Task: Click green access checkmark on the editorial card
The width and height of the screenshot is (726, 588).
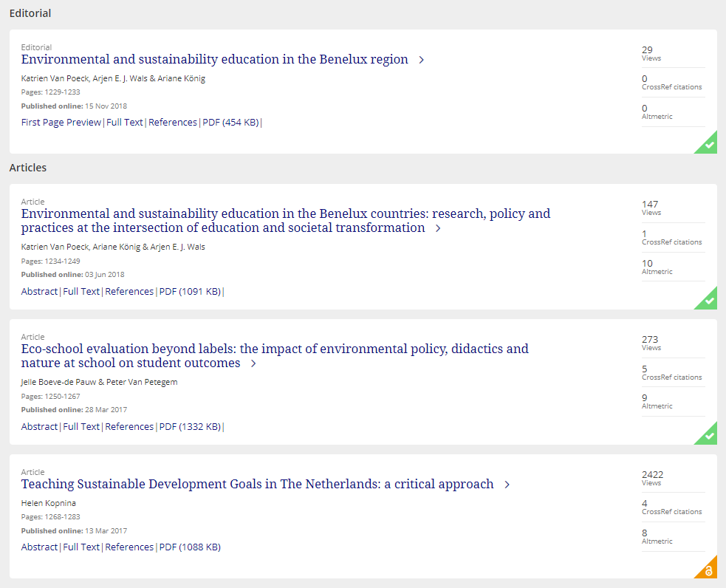Action: [x=709, y=145]
